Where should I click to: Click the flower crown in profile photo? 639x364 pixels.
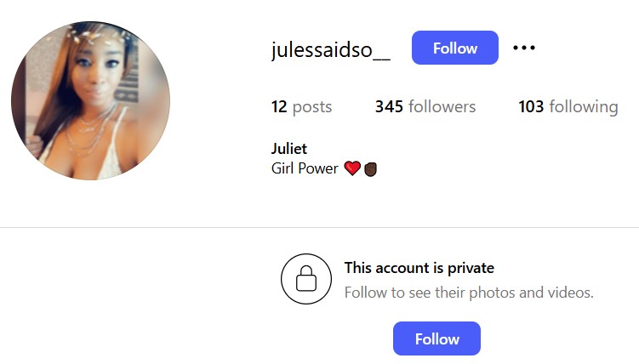coord(100,37)
